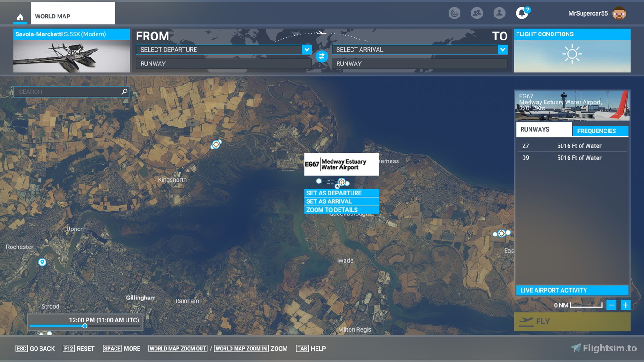Open the notifications bell with 2 alerts
Screen dimensions: 644x362
point(521,13)
